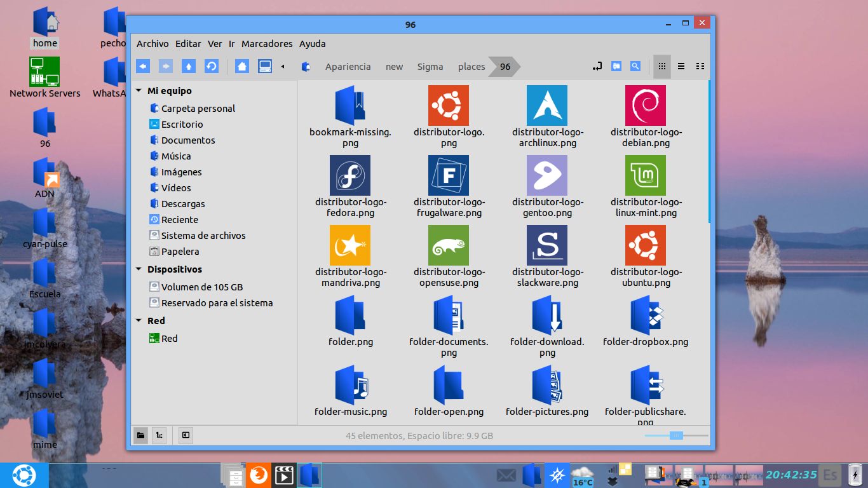Open the Home folder from toolbar
868x488 pixels.
[x=241, y=66]
